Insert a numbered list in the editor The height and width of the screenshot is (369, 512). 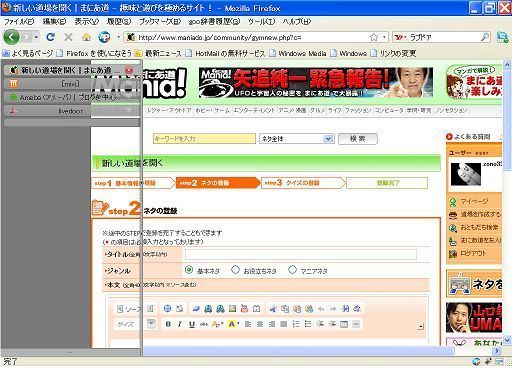point(296,324)
